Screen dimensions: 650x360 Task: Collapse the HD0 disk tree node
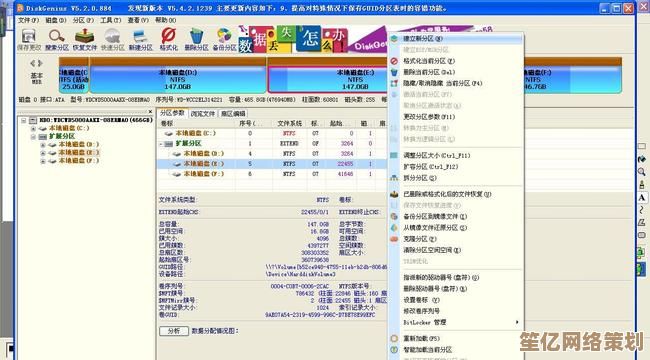click(24, 120)
